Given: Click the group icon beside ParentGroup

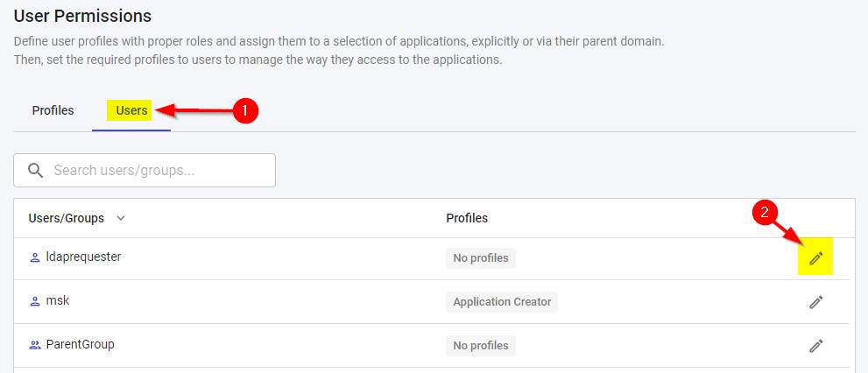Looking at the screenshot, I should [x=35, y=345].
